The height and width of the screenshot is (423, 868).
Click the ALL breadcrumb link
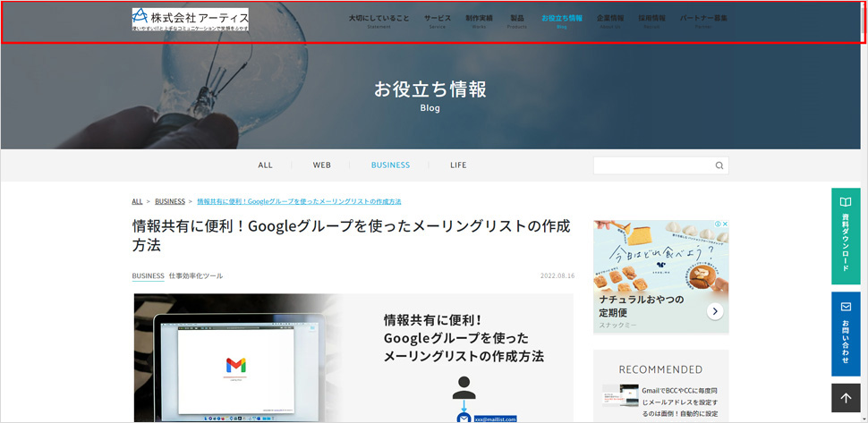[137, 201]
